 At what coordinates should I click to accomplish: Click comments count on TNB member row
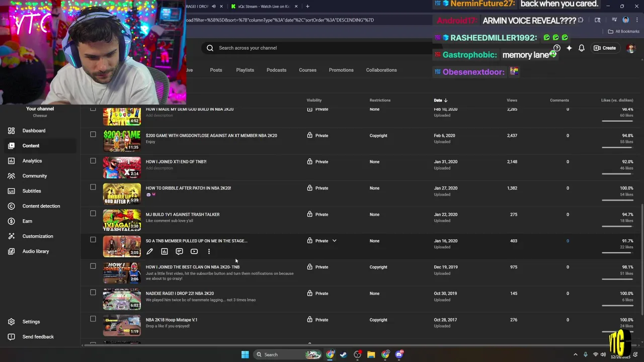[568, 241]
